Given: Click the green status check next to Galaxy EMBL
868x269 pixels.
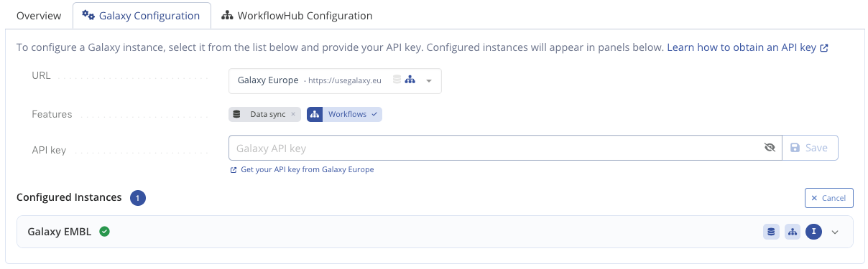Looking at the screenshot, I should point(104,232).
